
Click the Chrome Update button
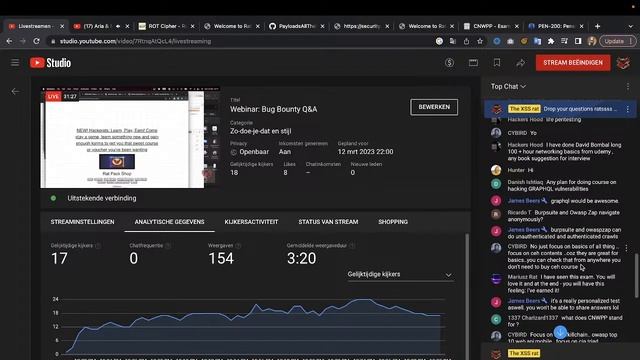[618, 41]
